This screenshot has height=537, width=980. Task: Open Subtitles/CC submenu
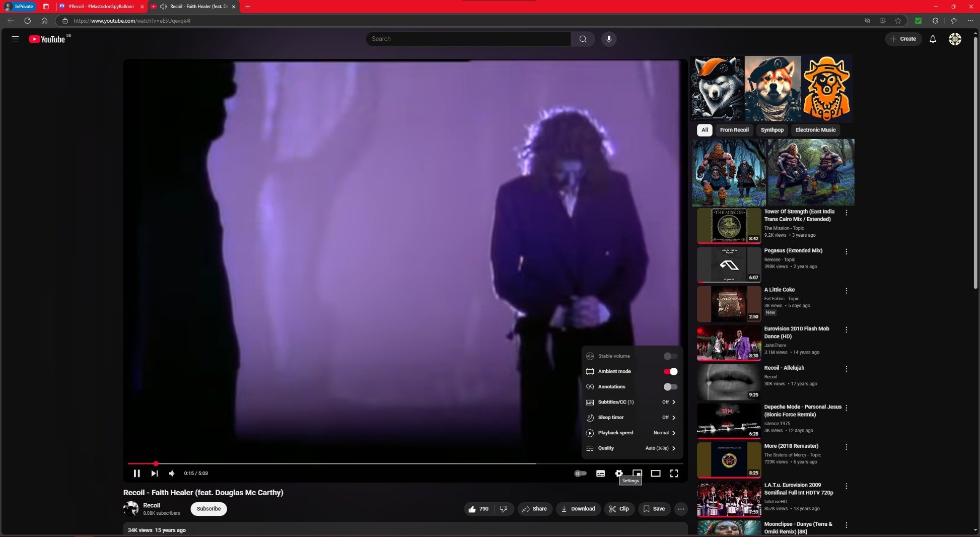click(x=632, y=402)
